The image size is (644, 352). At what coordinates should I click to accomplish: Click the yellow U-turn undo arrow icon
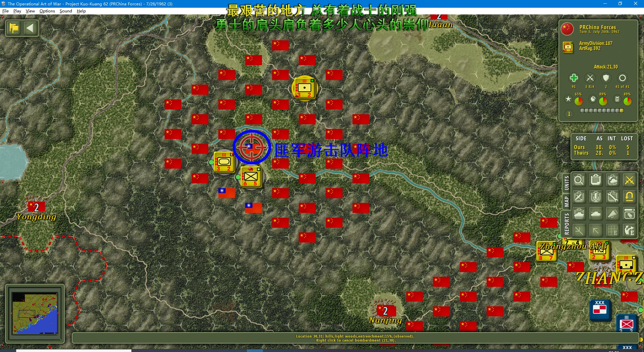click(x=629, y=197)
